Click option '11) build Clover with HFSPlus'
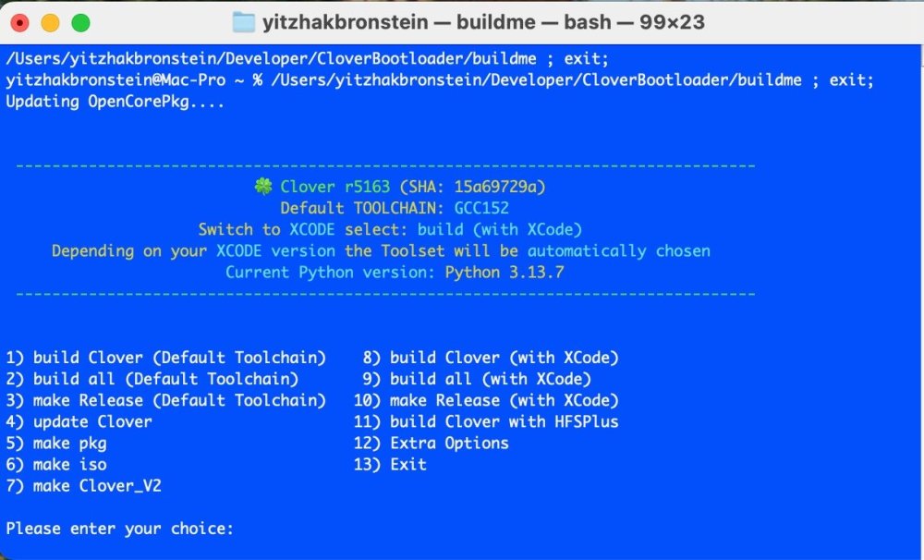The height and width of the screenshot is (560, 924). [486, 422]
